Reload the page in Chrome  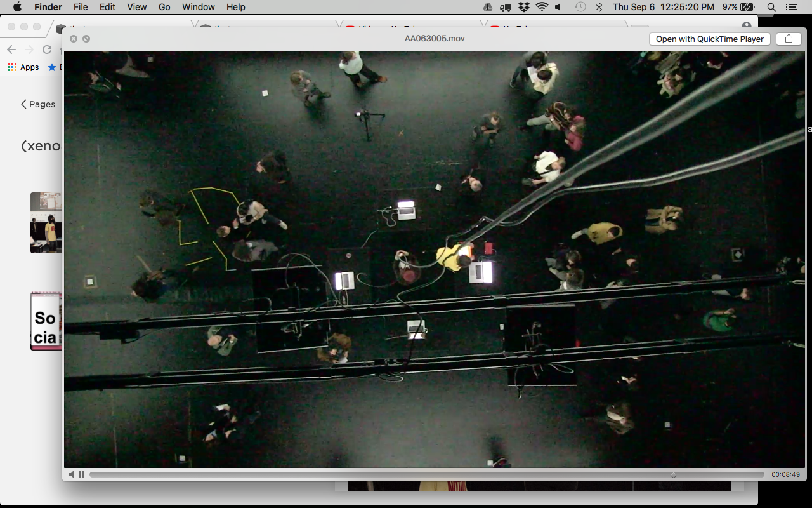pyautogui.click(x=46, y=50)
